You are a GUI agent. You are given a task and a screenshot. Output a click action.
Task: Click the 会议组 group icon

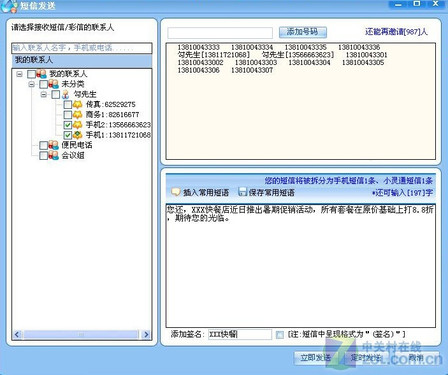tap(53, 155)
